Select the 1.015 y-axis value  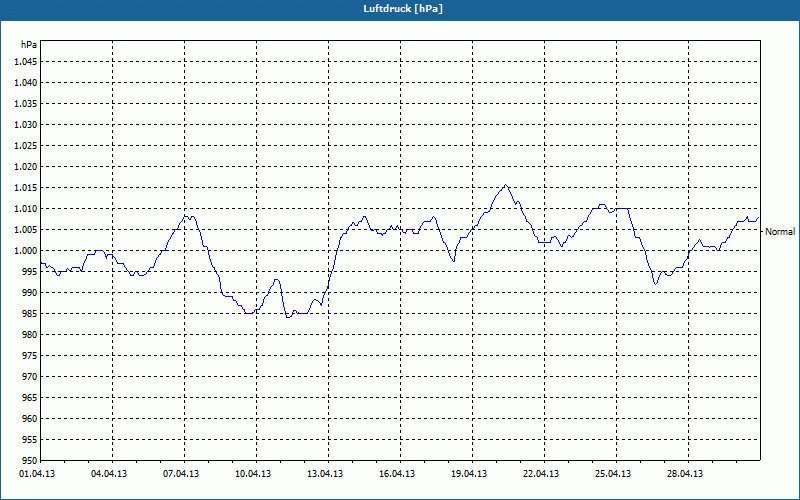click(x=26, y=188)
